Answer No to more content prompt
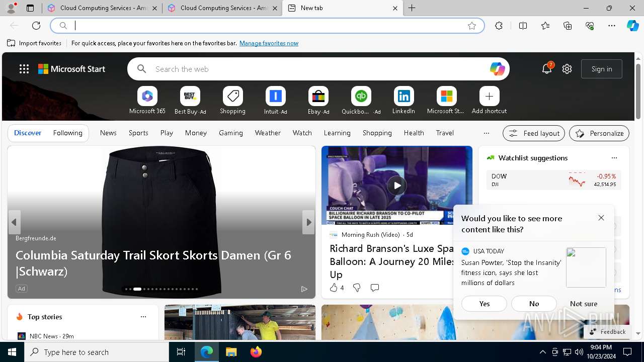 point(534,304)
